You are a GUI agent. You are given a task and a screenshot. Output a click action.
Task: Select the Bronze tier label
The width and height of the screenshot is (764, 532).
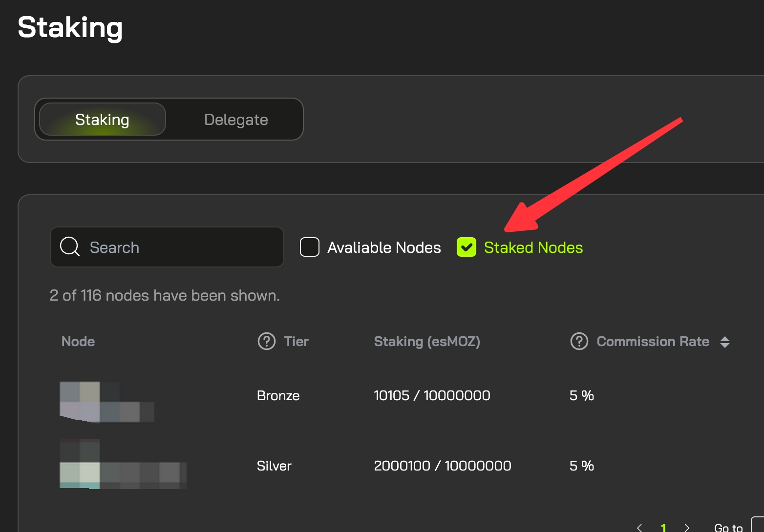[x=278, y=395]
